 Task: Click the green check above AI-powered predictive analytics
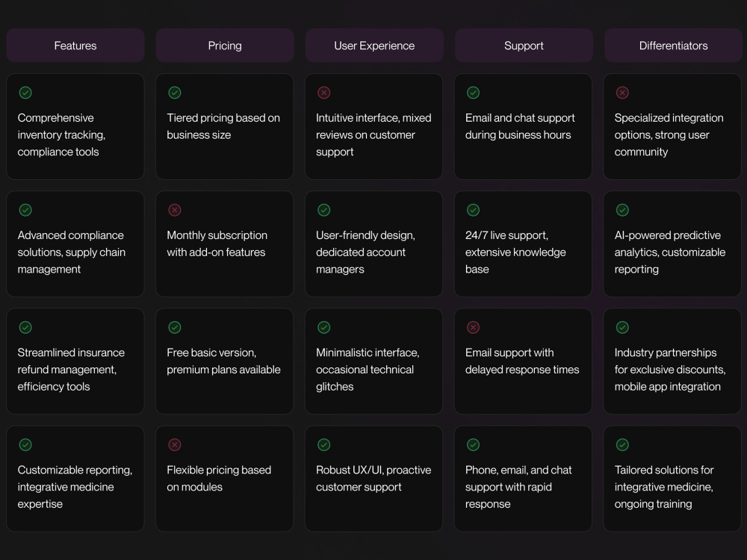[622, 210]
